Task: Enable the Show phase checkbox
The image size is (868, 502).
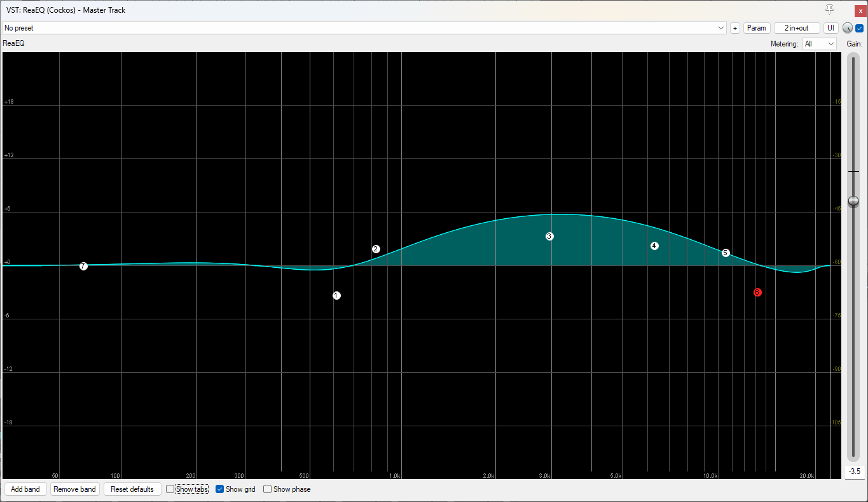Action: pos(268,489)
